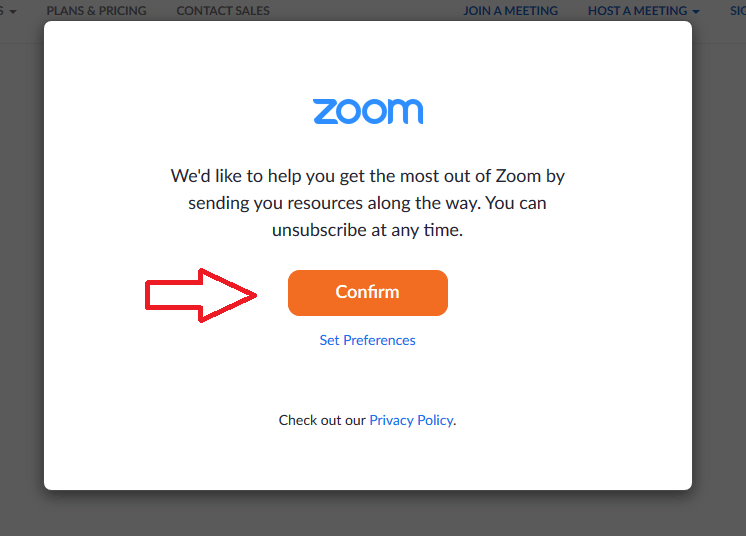The image size is (746, 536).
Task: Open the Set Preferences link
Action: tap(367, 340)
